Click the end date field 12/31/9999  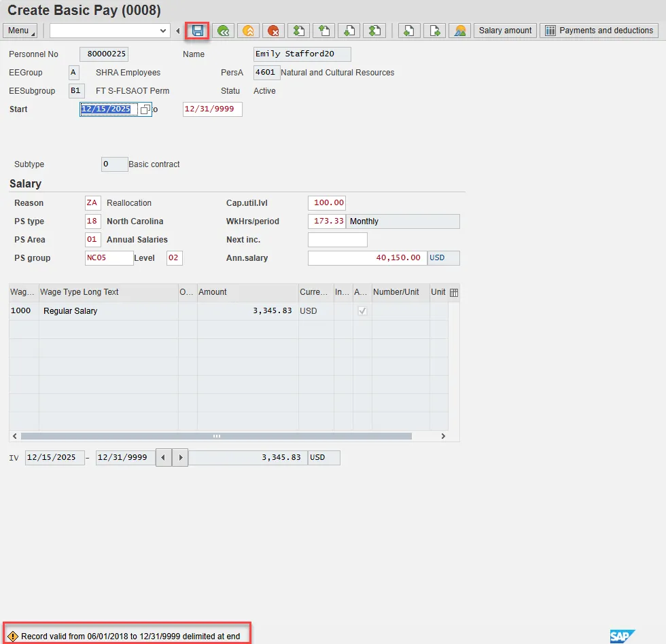[x=212, y=109]
